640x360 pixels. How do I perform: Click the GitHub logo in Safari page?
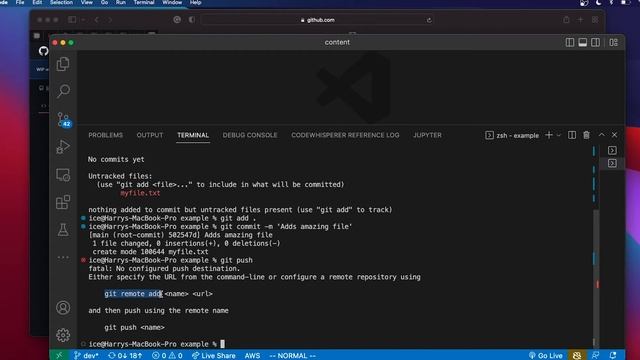(43, 51)
